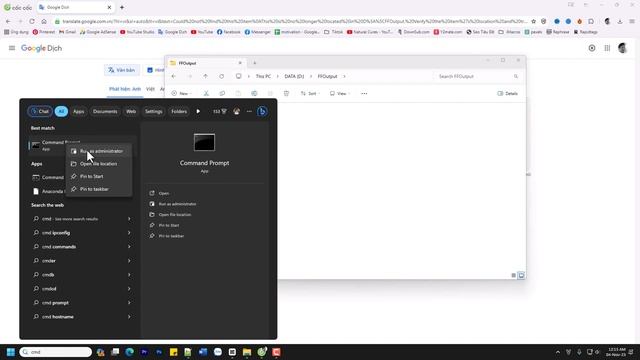This screenshot has height=360, width=640.
Task: Click Pin to Start in details pane
Action: click(x=169, y=225)
